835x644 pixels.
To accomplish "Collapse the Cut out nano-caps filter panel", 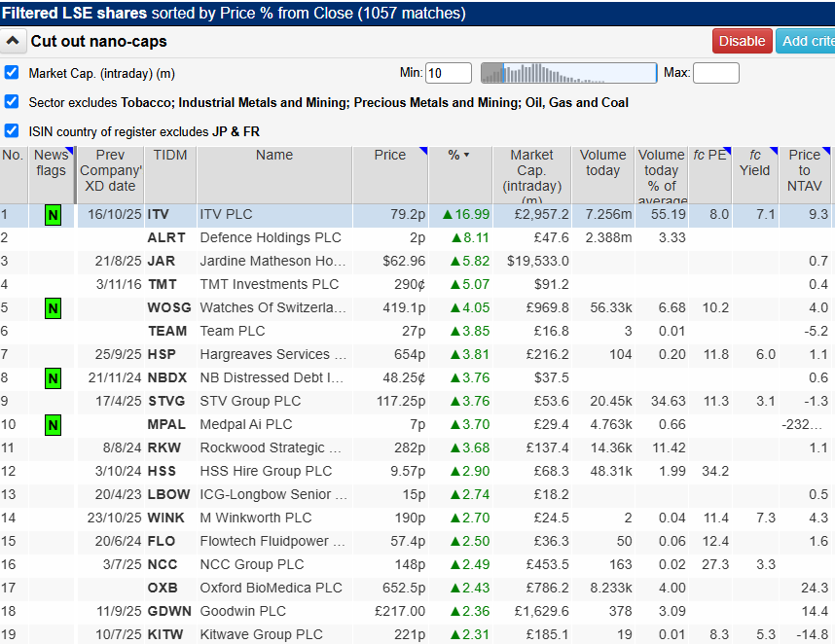I will [13, 41].
